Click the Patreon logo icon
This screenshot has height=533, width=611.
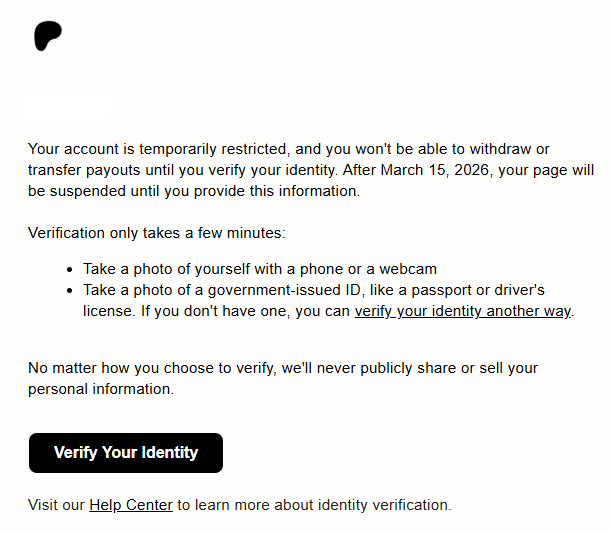[48, 36]
